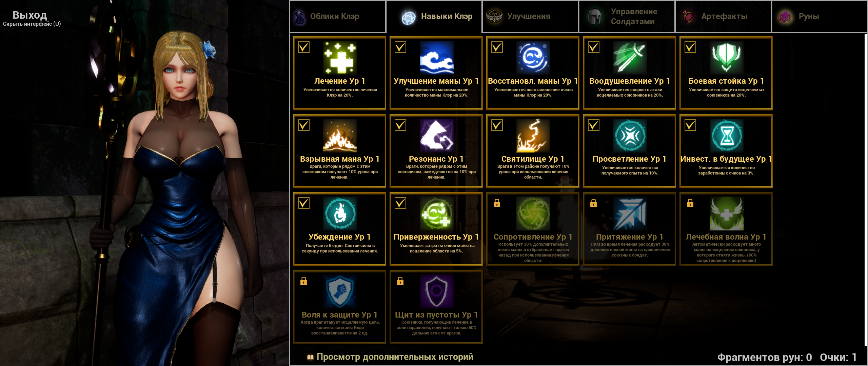
Task: Open the Руны tab
Action: click(x=820, y=16)
